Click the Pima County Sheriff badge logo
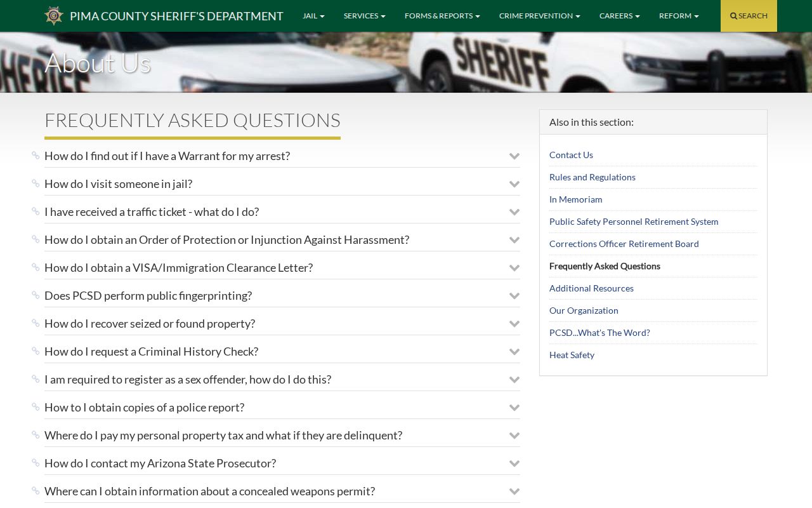 54,16
